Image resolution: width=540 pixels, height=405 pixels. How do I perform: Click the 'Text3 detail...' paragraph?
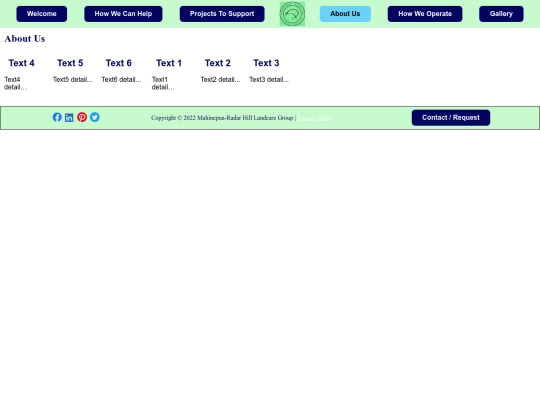coord(269,80)
